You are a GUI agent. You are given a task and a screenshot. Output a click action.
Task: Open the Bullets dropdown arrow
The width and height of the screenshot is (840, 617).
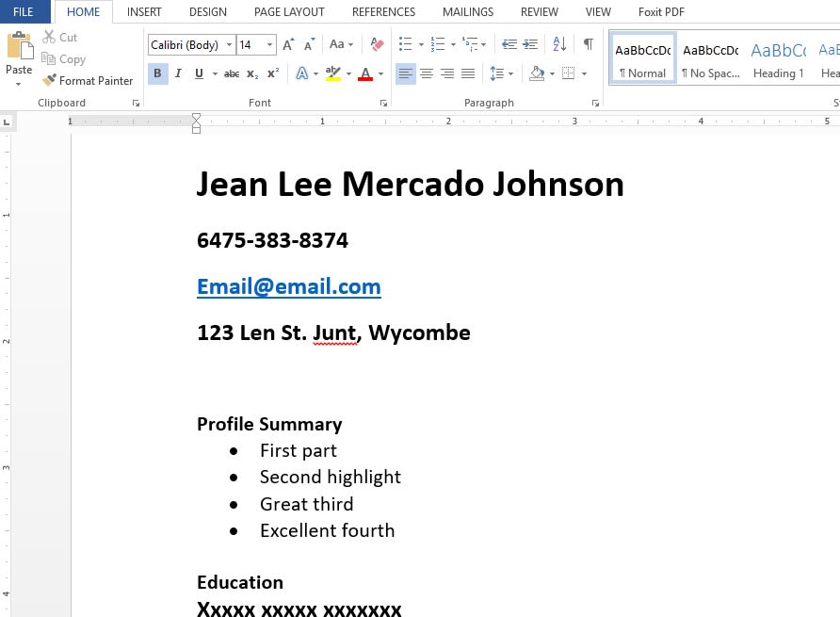421,44
